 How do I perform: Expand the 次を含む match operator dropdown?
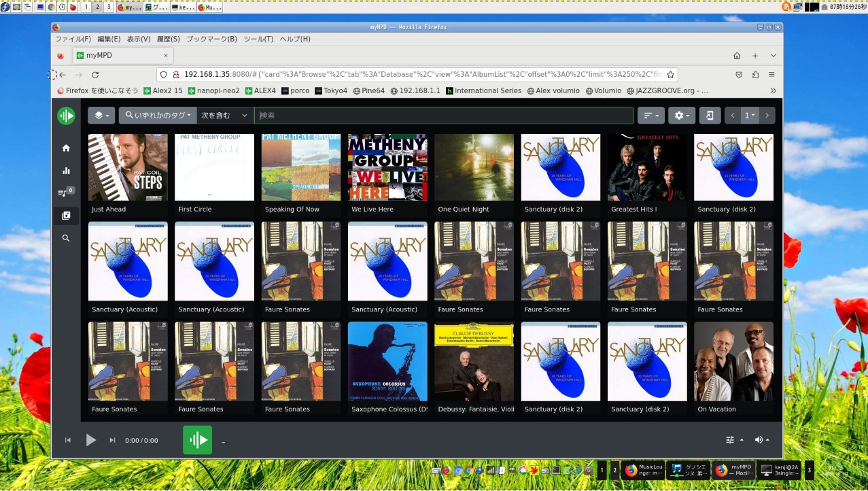pos(225,116)
